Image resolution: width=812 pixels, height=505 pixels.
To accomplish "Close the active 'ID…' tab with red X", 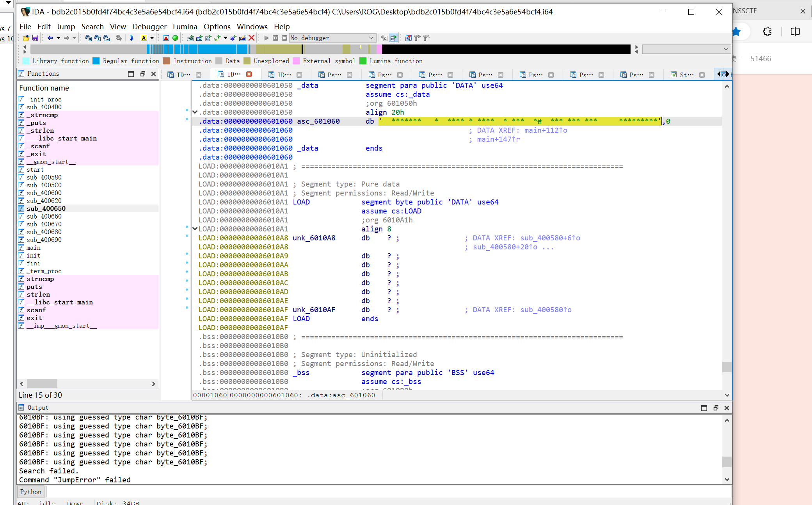I will point(249,74).
